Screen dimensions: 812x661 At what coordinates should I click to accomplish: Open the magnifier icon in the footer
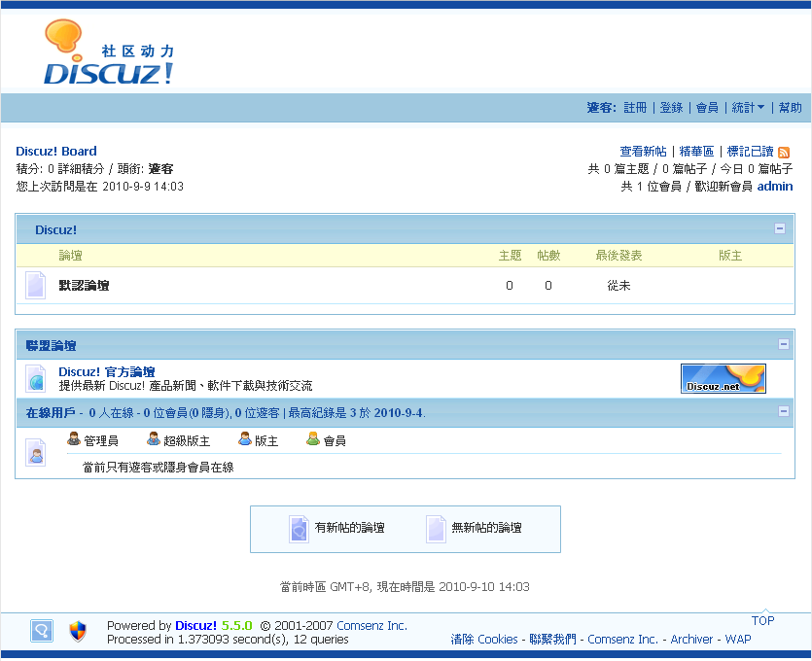40,631
